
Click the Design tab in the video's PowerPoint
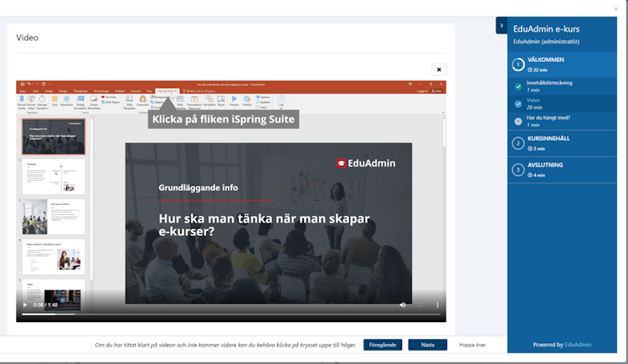pos(64,91)
